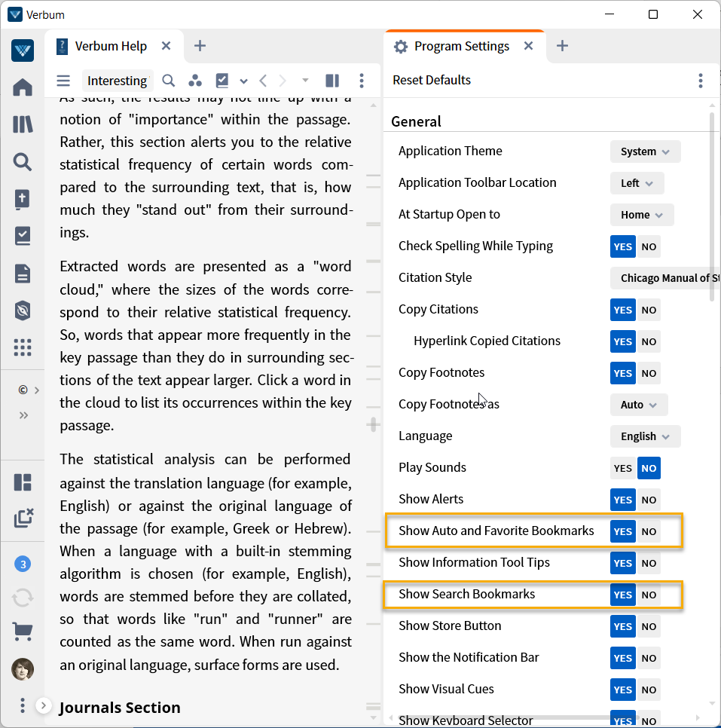Expand more sidebar shortcuts with double chevron
The image size is (721, 728).
point(23,415)
